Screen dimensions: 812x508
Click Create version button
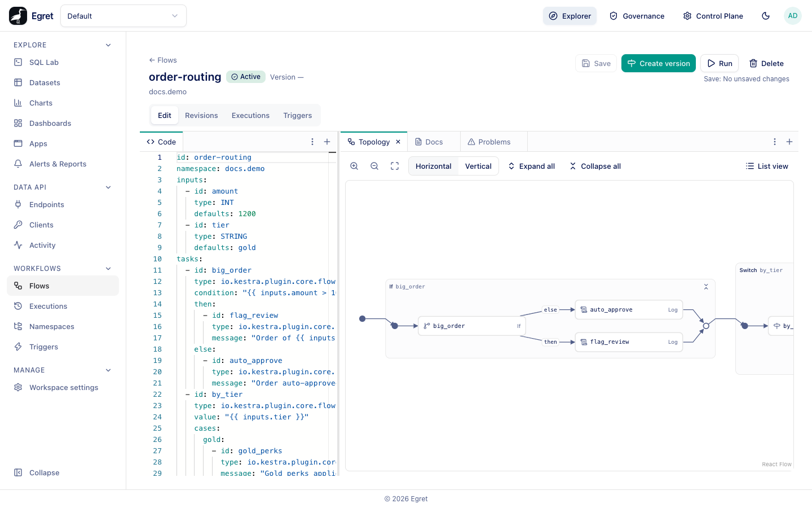coord(659,63)
